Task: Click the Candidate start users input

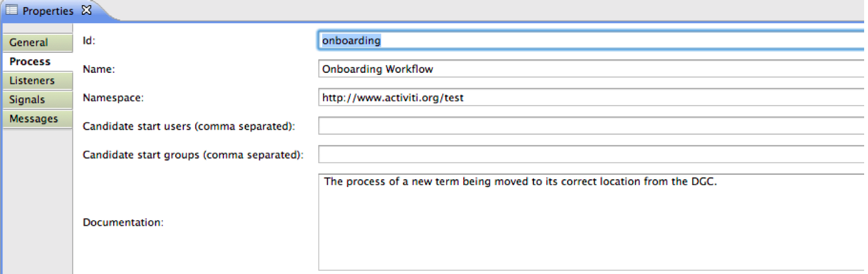Action: coord(593,126)
